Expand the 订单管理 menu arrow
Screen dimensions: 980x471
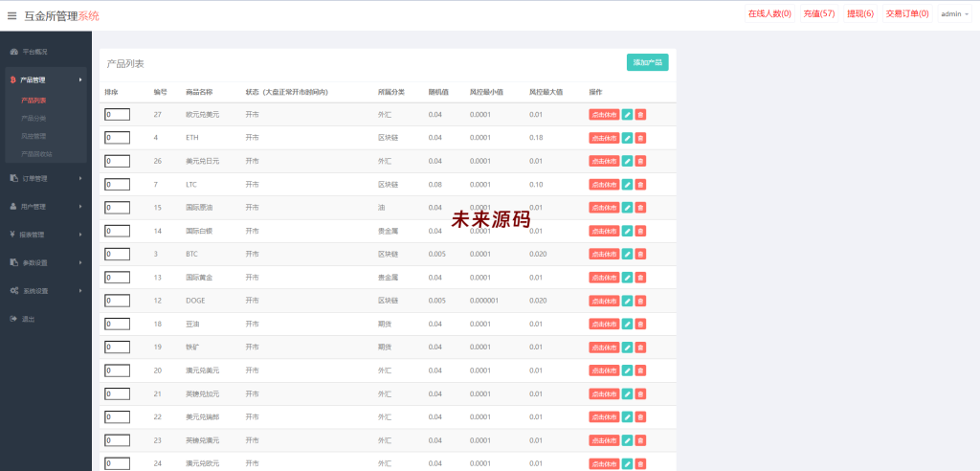click(80, 178)
